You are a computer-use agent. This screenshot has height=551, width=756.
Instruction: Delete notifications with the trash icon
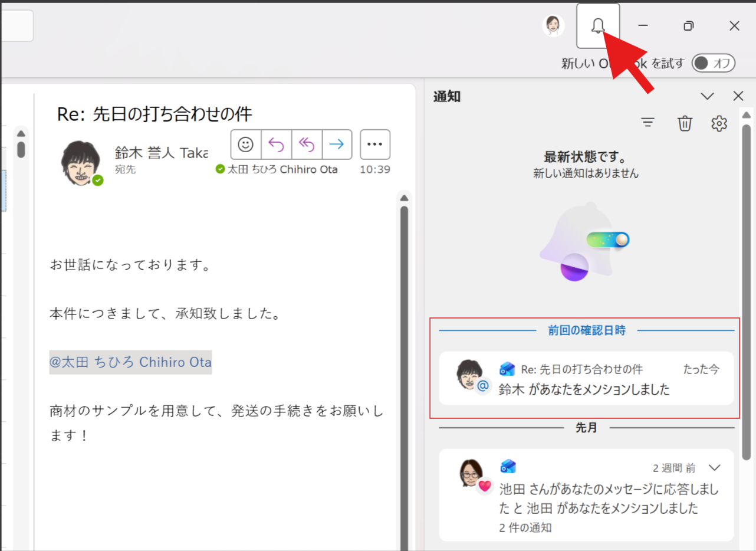[684, 123]
